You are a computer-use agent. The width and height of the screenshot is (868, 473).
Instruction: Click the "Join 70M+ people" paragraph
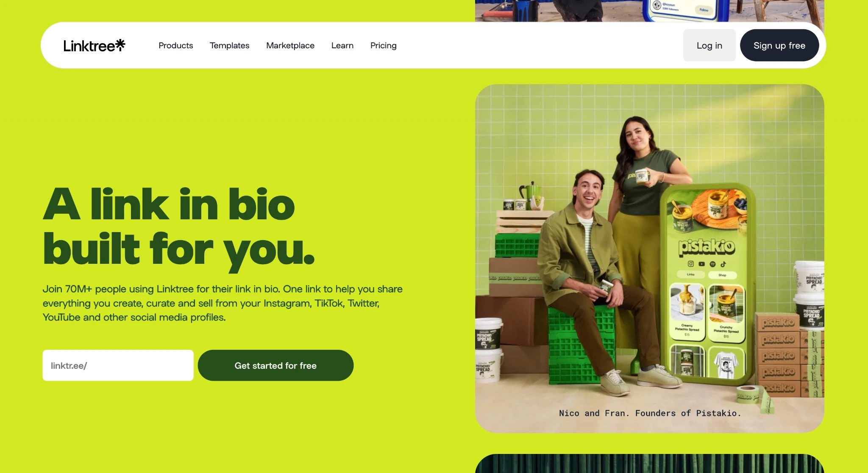pyautogui.click(x=223, y=303)
